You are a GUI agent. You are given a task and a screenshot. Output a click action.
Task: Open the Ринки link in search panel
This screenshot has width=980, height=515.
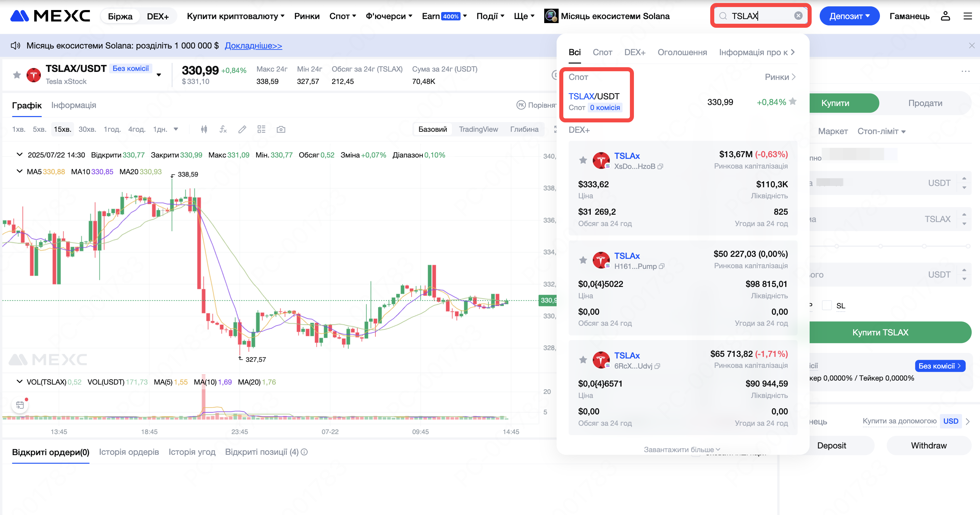tap(780, 77)
